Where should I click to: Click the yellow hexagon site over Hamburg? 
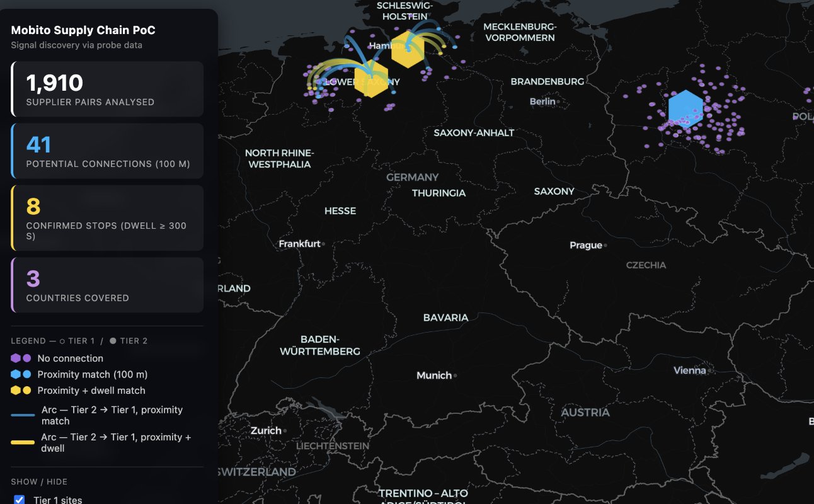click(x=407, y=49)
